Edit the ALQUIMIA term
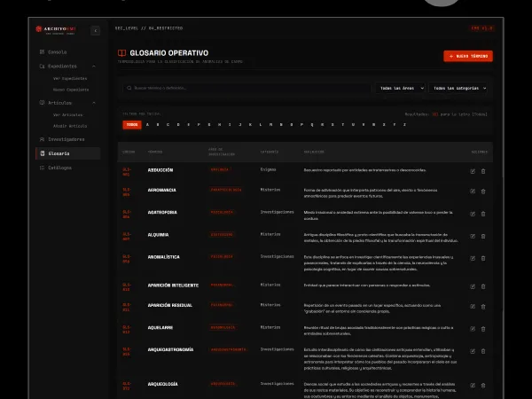 coord(473,236)
